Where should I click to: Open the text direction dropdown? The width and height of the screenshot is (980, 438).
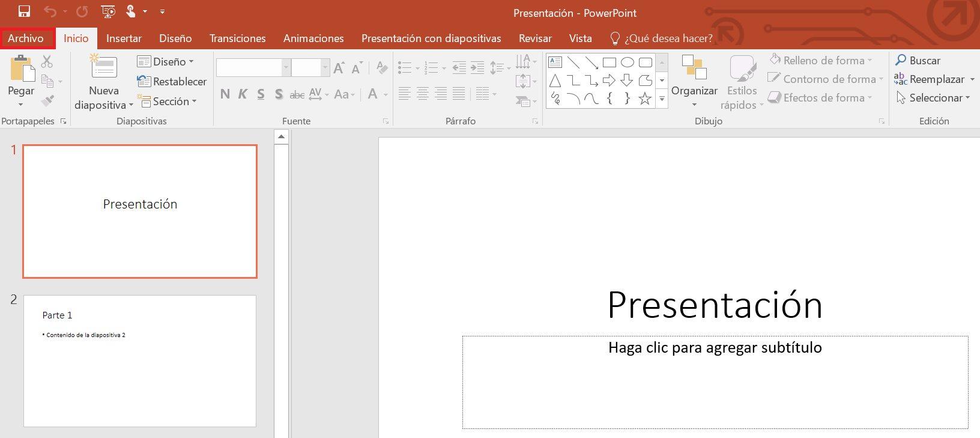[x=526, y=61]
